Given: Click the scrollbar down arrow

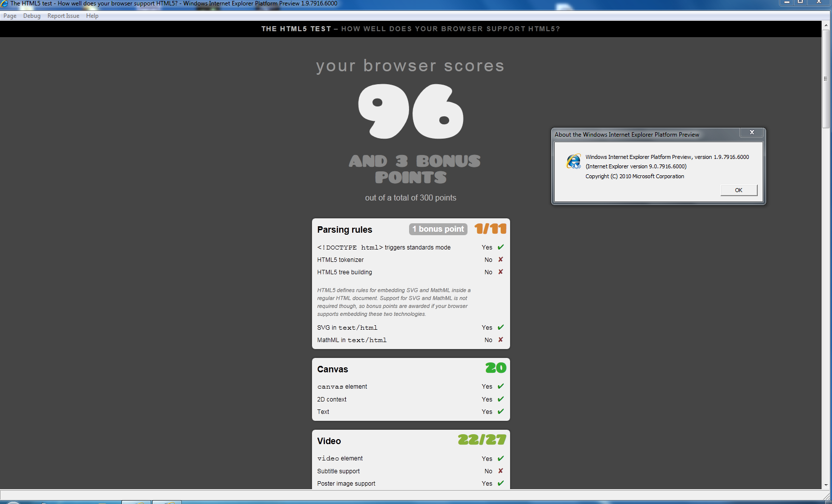Looking at the screenshot, I should click(826, 485).
